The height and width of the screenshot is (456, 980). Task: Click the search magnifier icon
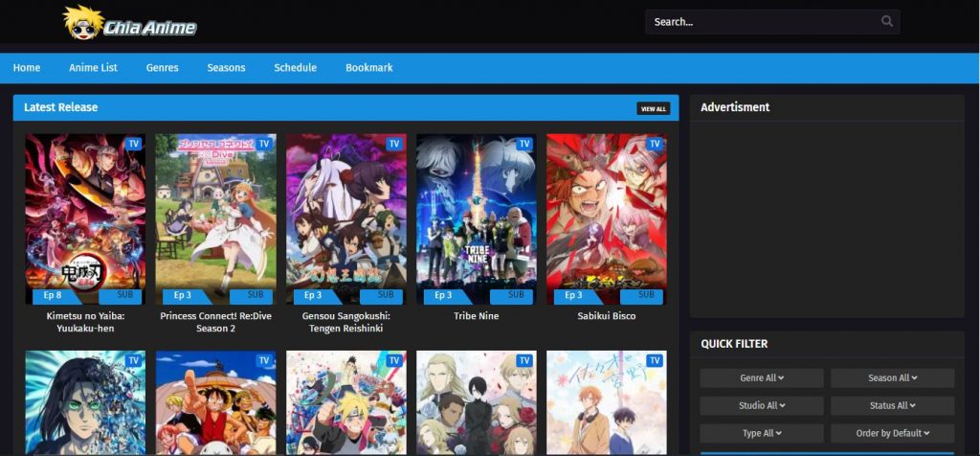coord(887,21)
